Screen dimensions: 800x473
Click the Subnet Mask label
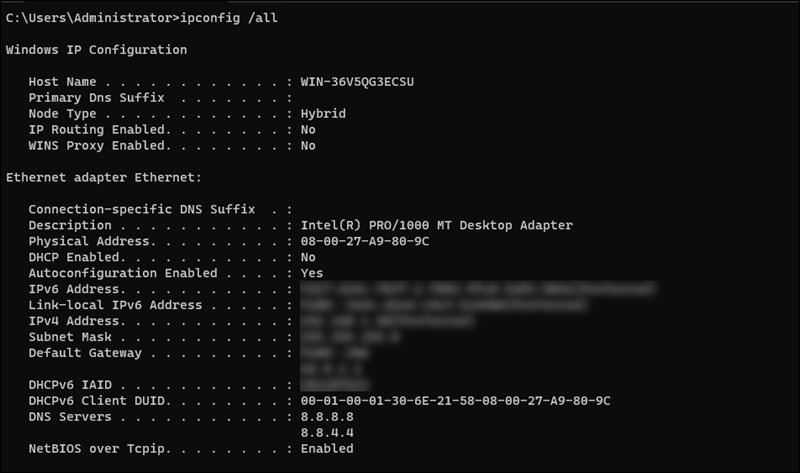pos(70,337)
